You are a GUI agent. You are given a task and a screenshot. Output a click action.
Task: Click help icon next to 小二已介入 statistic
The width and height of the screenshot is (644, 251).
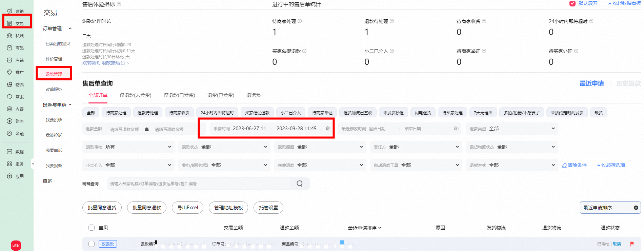pyautogui.click(x=392, y=51)
